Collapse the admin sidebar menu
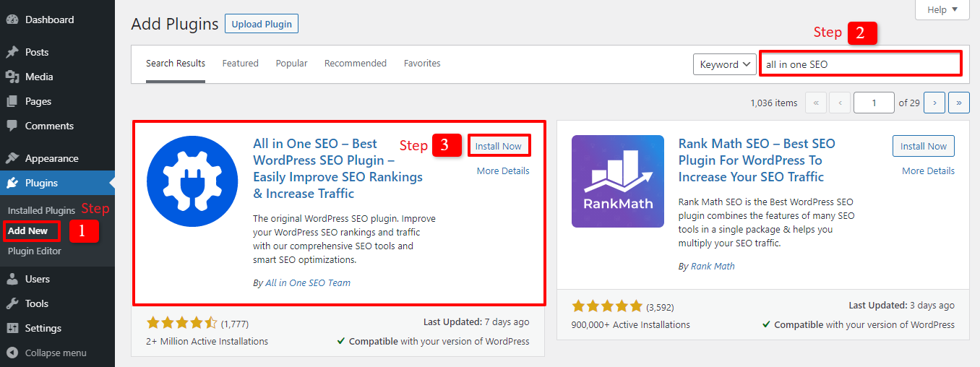 coord(47,353)
